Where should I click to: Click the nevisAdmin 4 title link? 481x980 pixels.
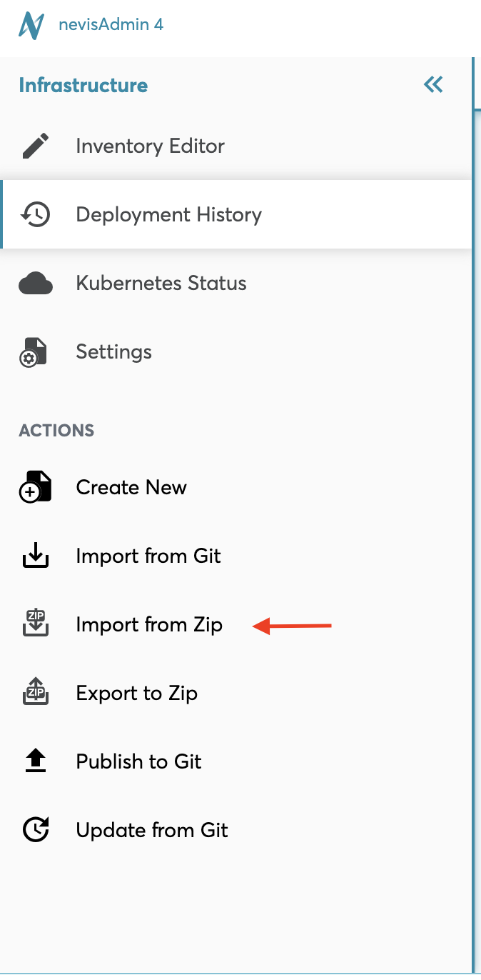[111, 25]
